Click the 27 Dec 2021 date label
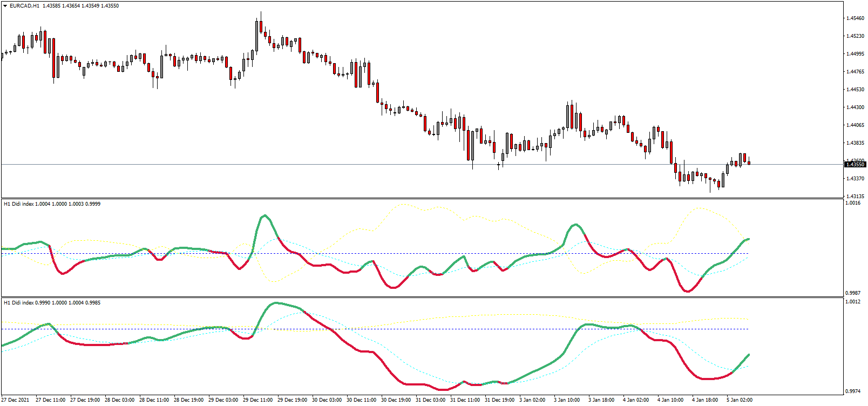 [16, 400]
